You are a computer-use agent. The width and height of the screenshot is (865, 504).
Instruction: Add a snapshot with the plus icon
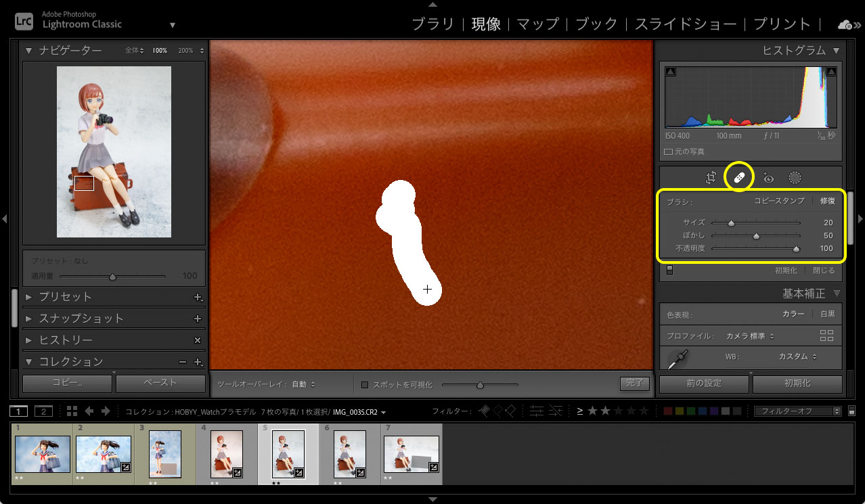pyautogui.click(x=198, y=319)
